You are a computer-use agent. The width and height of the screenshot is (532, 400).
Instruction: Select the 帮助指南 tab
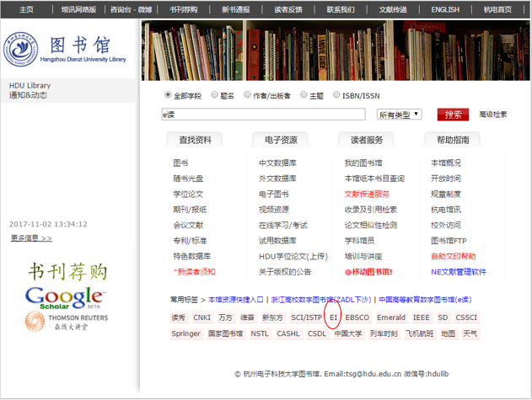coord(453,140)
